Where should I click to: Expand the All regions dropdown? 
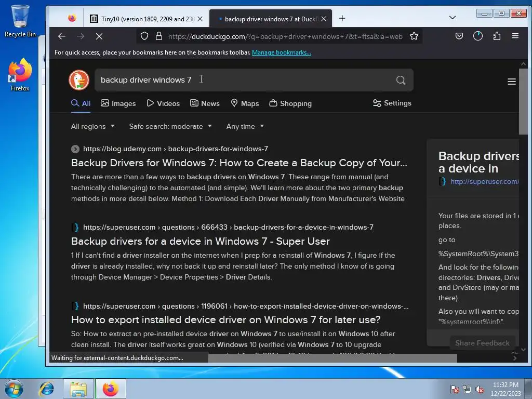click(92, 126)
